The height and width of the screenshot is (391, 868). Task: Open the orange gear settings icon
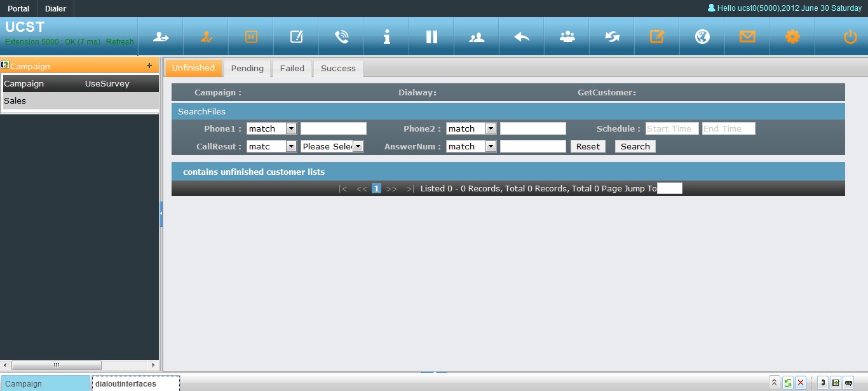(792, 37)
